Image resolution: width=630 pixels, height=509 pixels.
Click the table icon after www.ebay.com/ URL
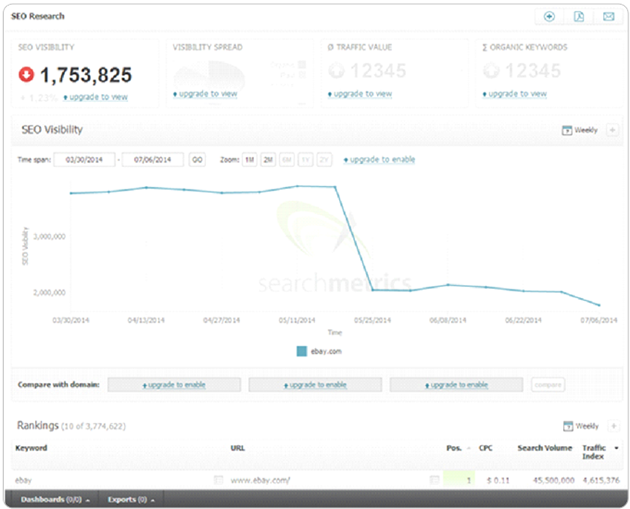coord(434,480)
